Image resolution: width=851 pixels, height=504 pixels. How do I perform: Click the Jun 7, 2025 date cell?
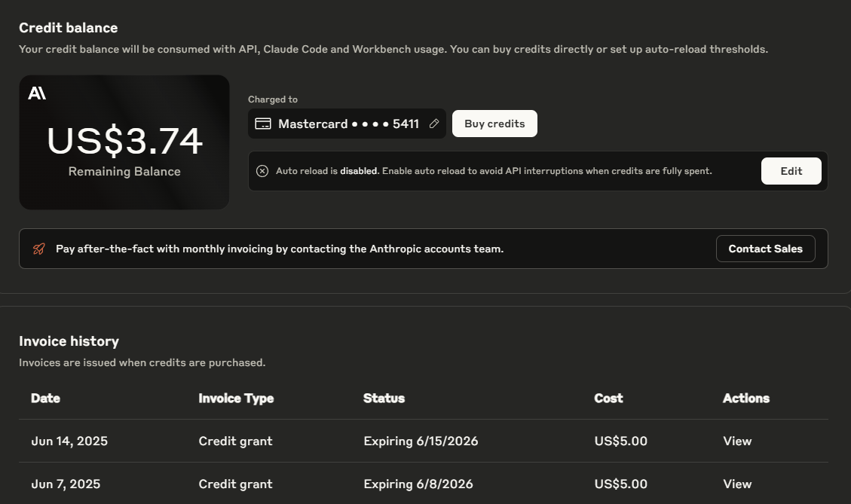click(66, 484)
